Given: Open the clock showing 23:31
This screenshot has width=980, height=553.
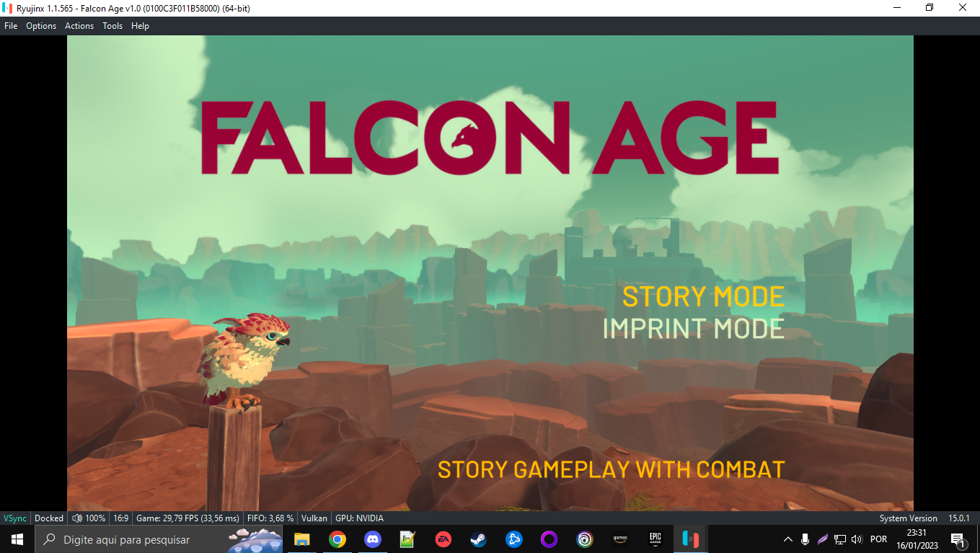Looking at the screenshot, I should [917, 539].
